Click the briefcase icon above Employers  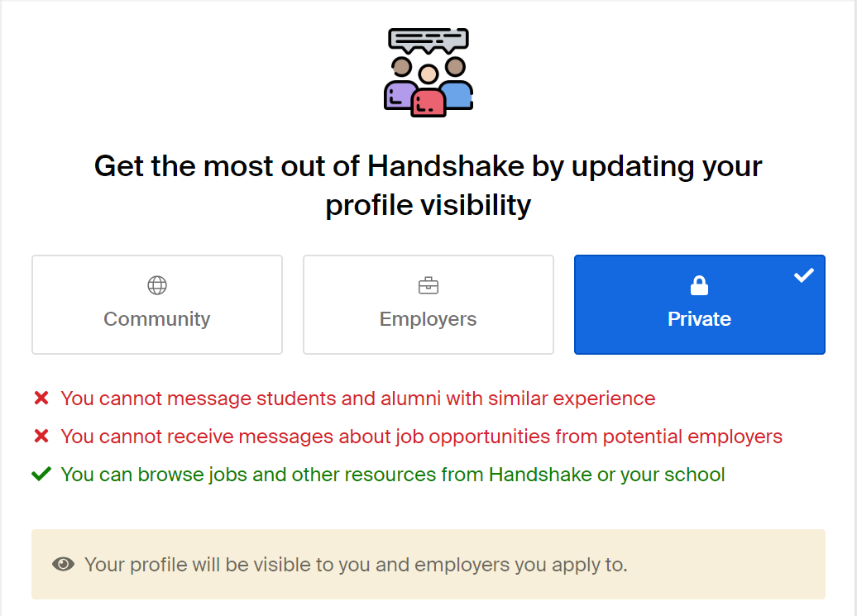pos(428,284)
